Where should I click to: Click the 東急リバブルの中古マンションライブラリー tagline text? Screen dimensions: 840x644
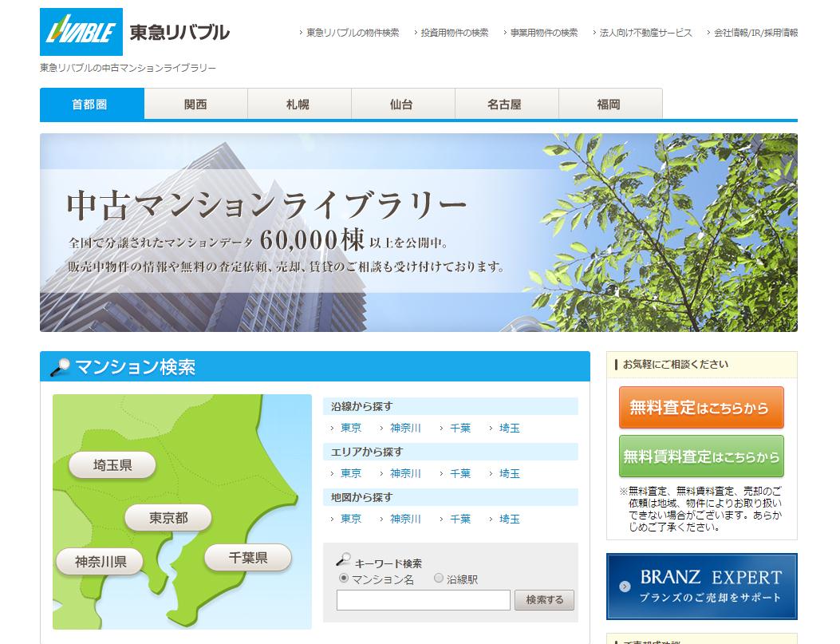[x=128, y=68]
